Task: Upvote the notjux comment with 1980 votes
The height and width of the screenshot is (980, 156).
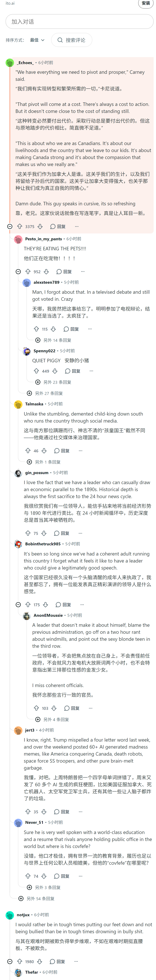Action: (20, 958)
